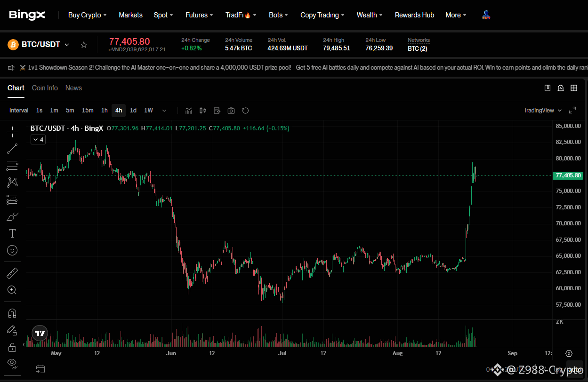The image size is (588, 382).
Task: Open the Indicators chart icon
Action: click(189, 111)
